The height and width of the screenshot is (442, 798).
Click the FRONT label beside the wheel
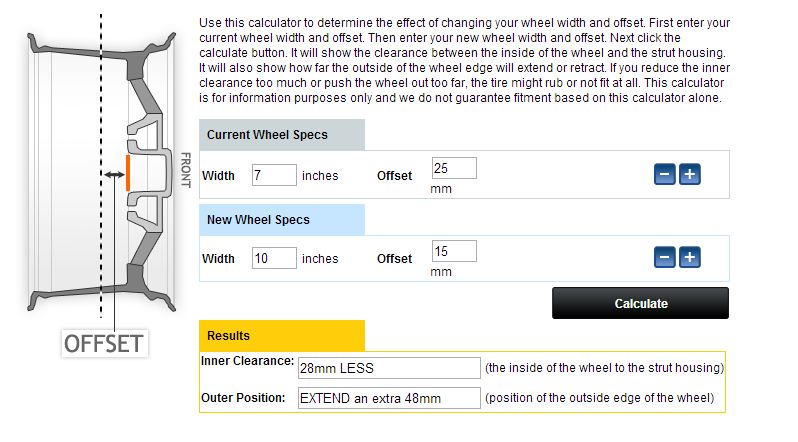point(185,171)
